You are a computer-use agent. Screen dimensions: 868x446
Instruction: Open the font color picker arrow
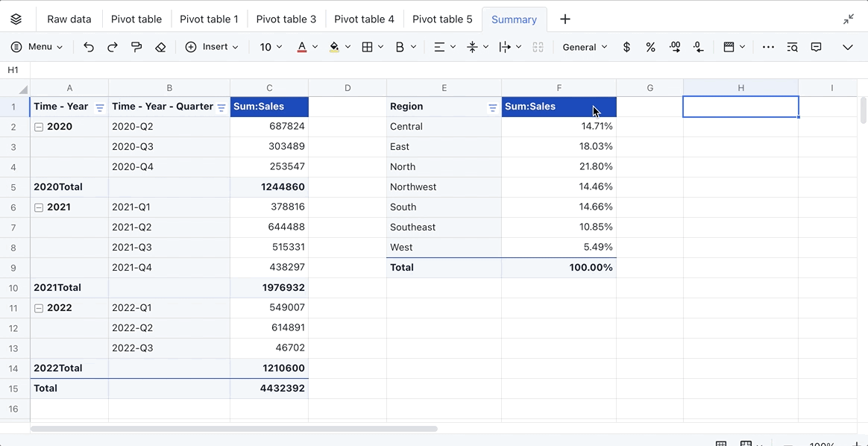click(315, 47)
